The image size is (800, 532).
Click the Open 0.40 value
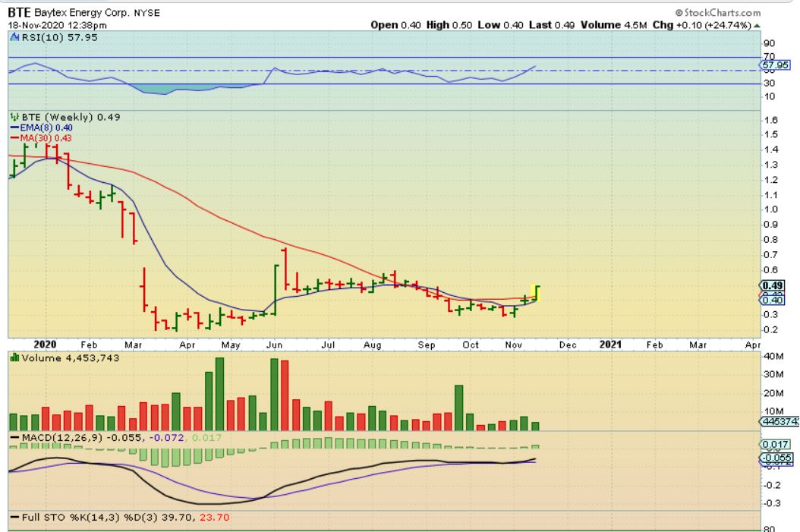pyautogui.click(x=396, y=25)
